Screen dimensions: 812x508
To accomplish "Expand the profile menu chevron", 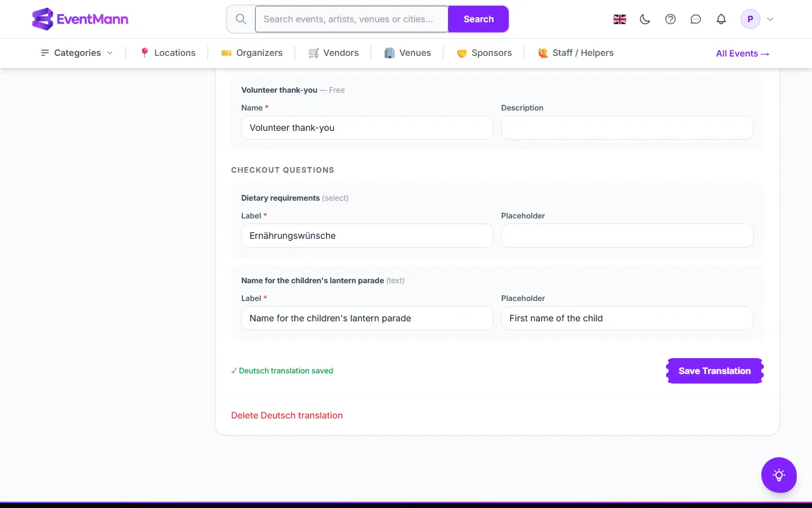I will [770, 19].
